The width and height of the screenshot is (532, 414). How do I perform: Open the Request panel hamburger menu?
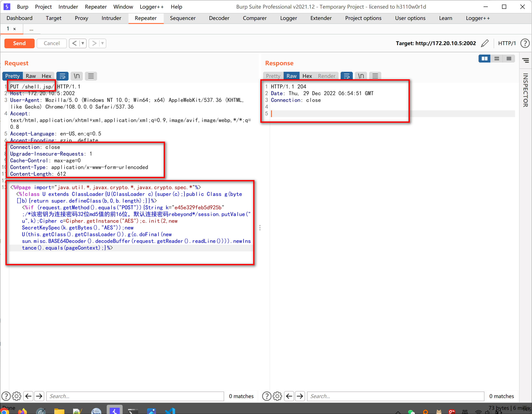[91, 76]
